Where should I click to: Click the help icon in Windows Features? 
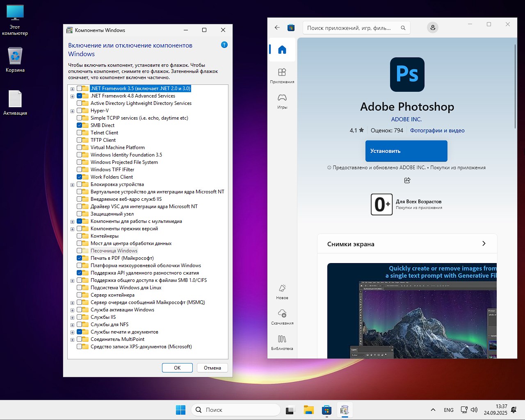[x=224, y=45]
